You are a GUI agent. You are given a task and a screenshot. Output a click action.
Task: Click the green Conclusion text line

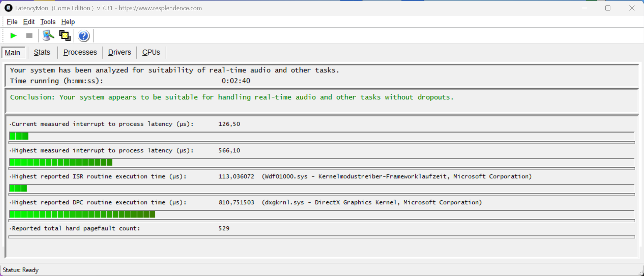(232, 97)
